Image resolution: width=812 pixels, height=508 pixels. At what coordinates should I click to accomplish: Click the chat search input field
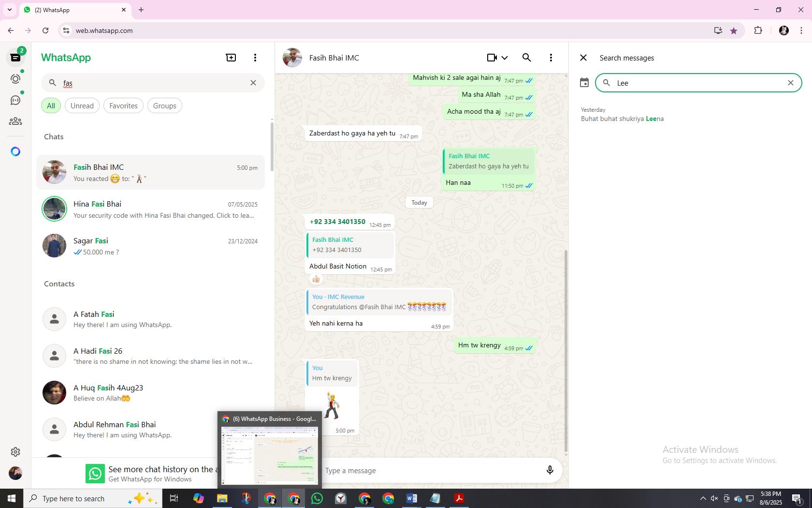[153, 83]
